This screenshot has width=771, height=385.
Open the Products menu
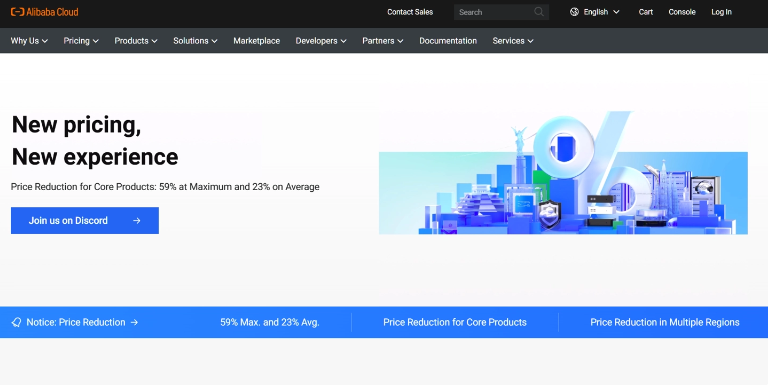click(x=136, y=41)
